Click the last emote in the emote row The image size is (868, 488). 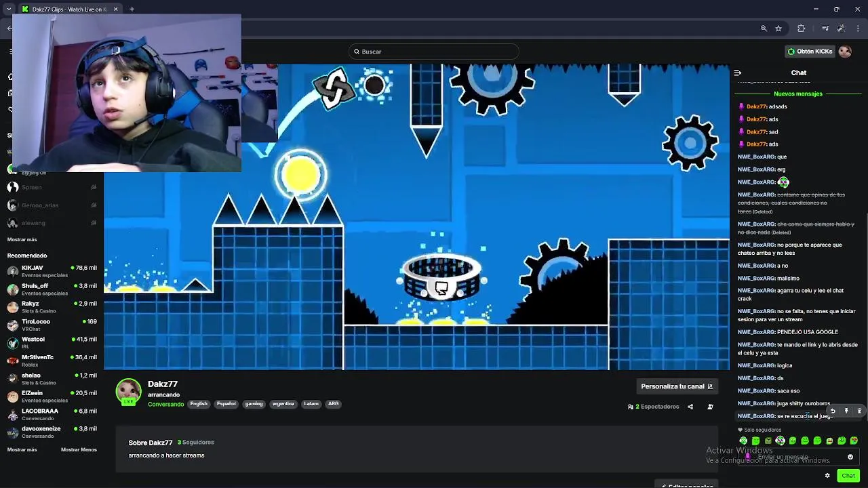pos(854,441)
